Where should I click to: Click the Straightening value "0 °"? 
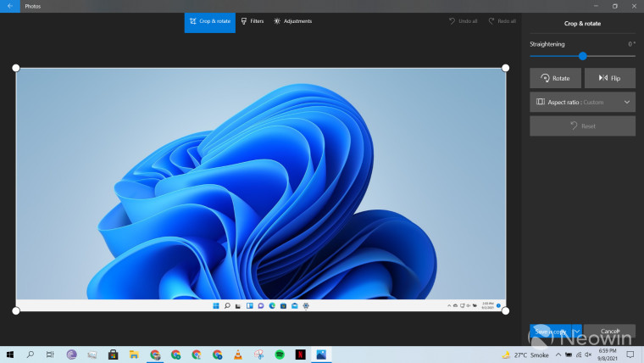(631, 44)
